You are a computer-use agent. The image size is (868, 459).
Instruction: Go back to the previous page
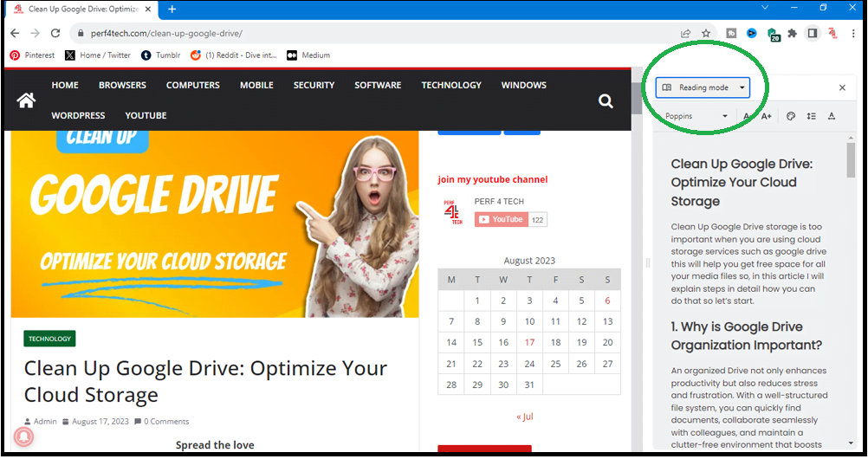point(15,33)
